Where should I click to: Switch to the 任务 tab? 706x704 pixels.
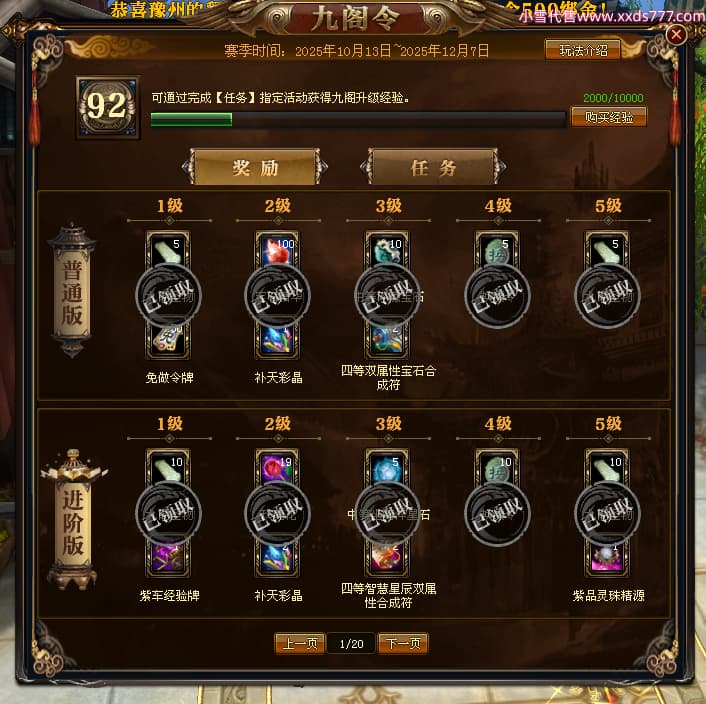coord(433,167)
